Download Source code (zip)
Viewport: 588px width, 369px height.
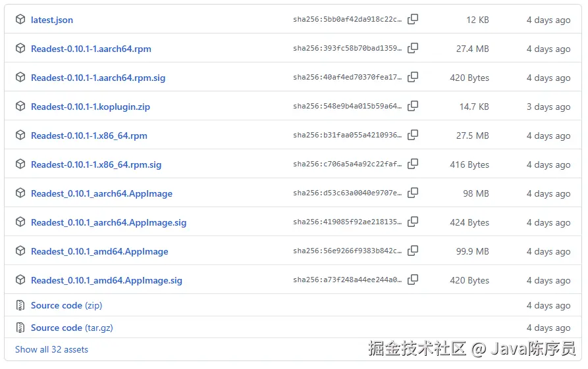[x=67, y=305]
